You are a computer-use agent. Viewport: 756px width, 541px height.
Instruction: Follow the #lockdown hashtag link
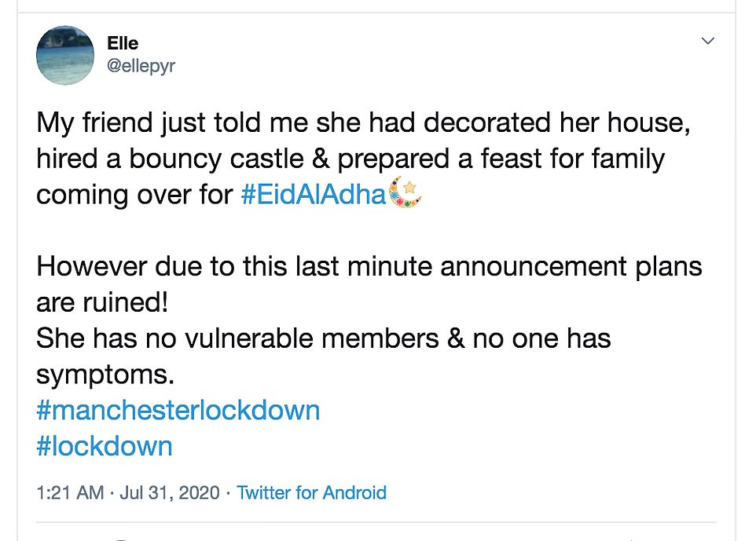(x=105, y=447)
